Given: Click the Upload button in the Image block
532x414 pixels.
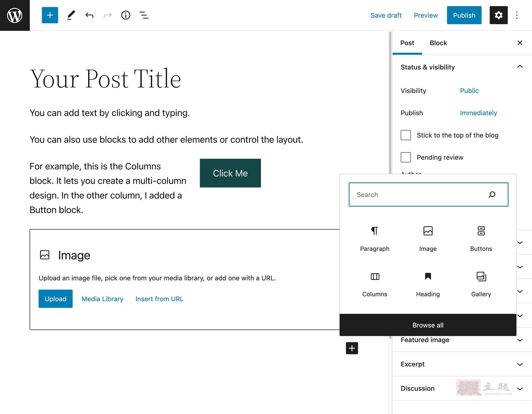Looking at the screenshot, I should [56, 299].
